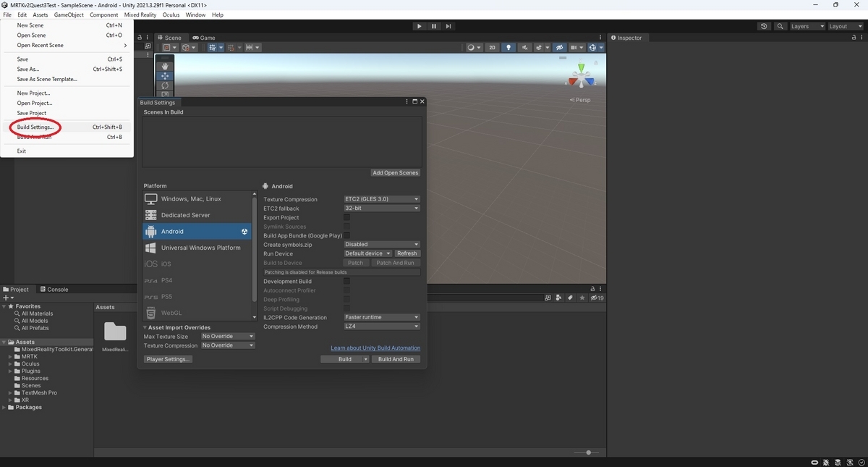Open Texture Compression No Override dropdown
This screenshot has height=467, width=868.
click(228, 345)
